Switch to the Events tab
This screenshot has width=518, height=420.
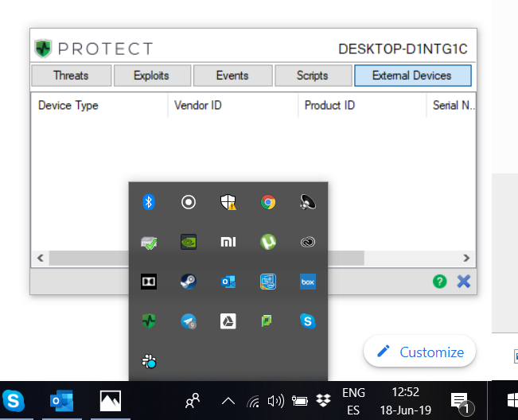233,76
